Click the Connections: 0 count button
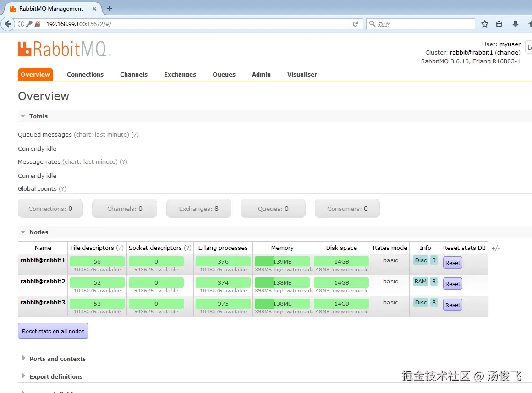 coord(50,209)
